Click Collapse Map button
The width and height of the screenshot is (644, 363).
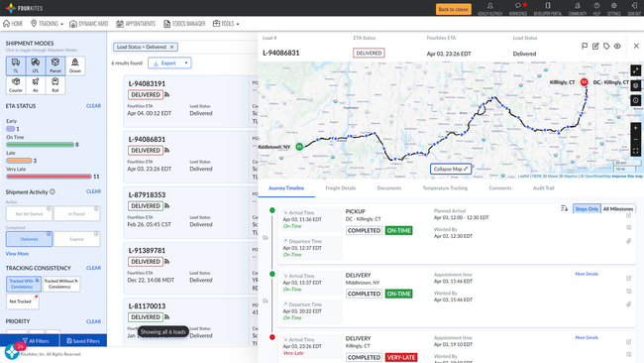click(x=451, y=169)
